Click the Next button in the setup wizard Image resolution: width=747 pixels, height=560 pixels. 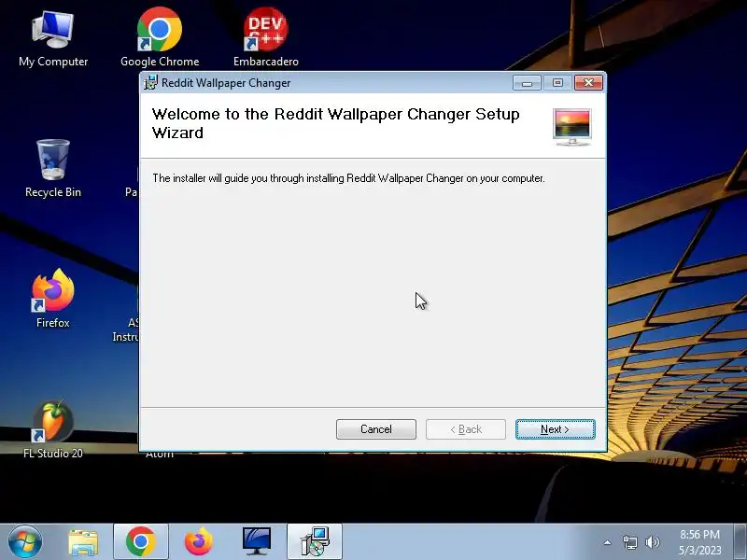tap(555, 429)
